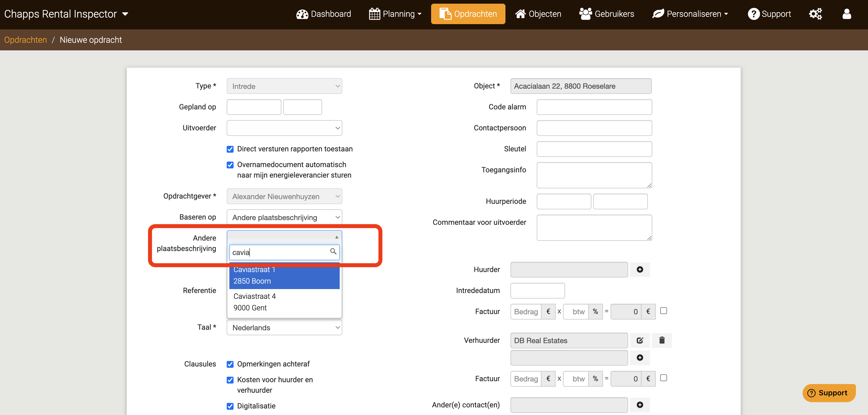Click the Opdrachten breadcrumb link
The height and width of the screenshot is (415, 868).
[25, 40]
